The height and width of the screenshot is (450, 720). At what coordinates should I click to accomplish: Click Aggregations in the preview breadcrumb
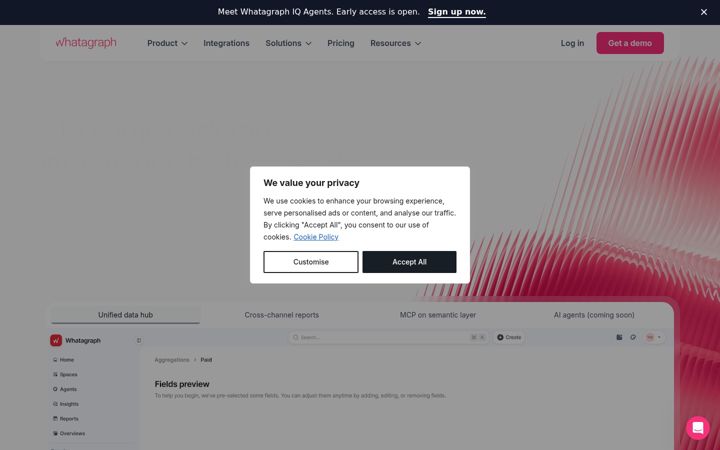point(172,360)
